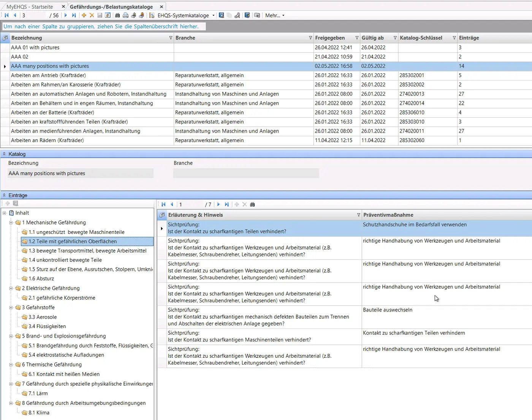Select the Gefährdungs-/Belastungskataloge tab
Viewport: 532px width, 420px height.
coord(111,7)
